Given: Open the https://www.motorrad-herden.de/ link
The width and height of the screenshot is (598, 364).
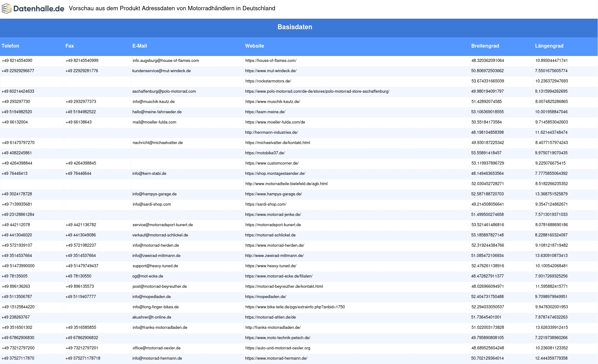Looking at the screenshot, I should point(275,245).
